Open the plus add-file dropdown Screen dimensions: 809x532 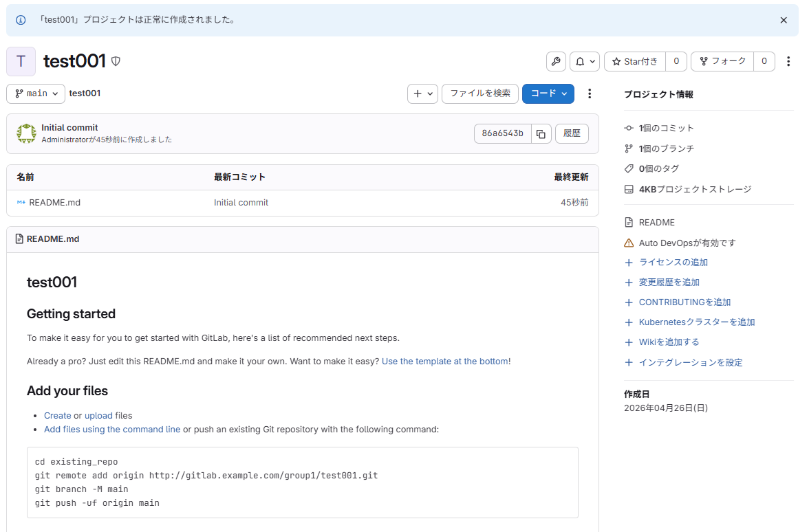(x=422, y=93)
